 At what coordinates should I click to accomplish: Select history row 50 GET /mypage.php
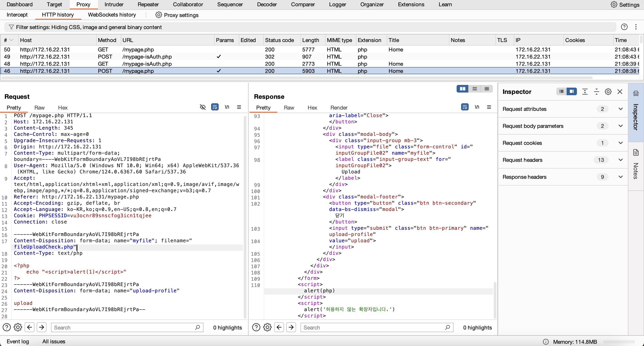[x=320, y=49]
